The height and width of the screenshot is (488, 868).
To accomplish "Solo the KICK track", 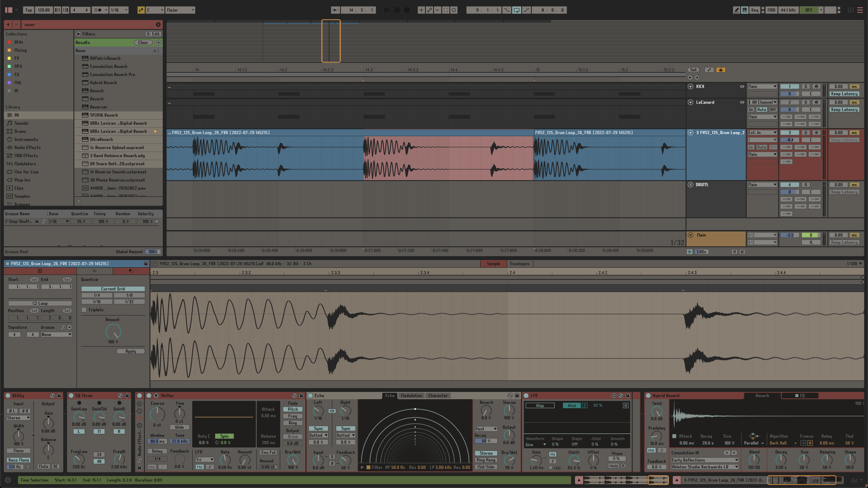I will coord(806,87).
